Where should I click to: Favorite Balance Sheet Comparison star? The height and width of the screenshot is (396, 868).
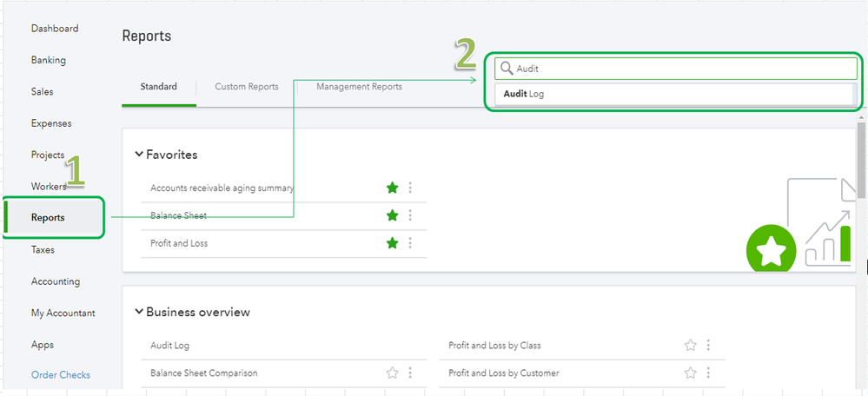click(x=392, y=373)
